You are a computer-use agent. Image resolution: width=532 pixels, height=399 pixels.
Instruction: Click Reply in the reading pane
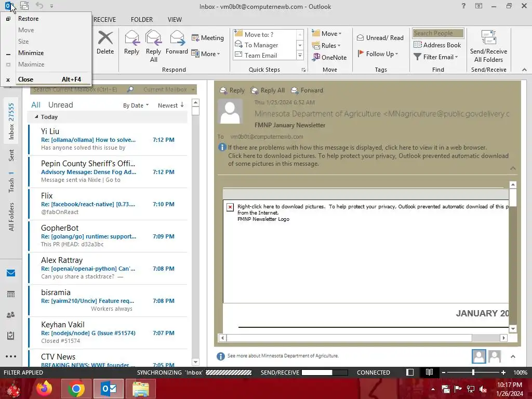coord(232,90)
